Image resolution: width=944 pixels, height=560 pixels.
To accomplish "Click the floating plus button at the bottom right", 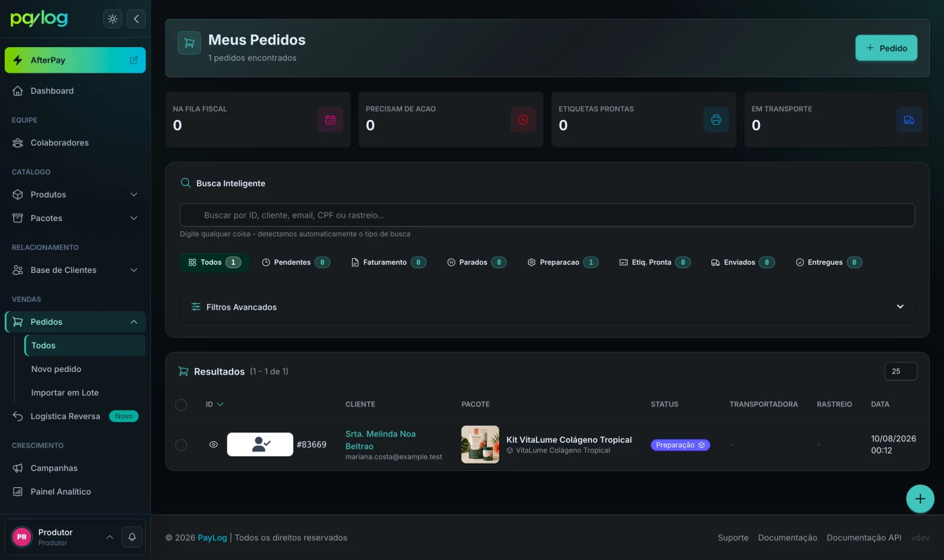I will pyautogui.click(x=920, y=499).
